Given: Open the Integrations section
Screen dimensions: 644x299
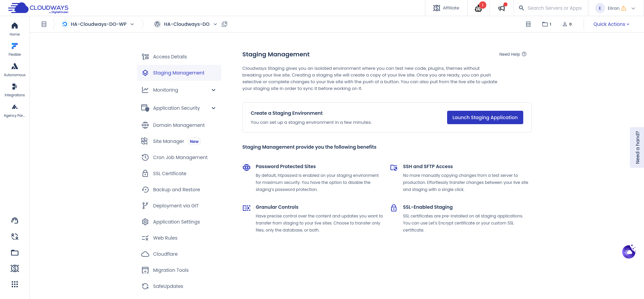Looking at the screenshot, I should (x=15, y=90).
